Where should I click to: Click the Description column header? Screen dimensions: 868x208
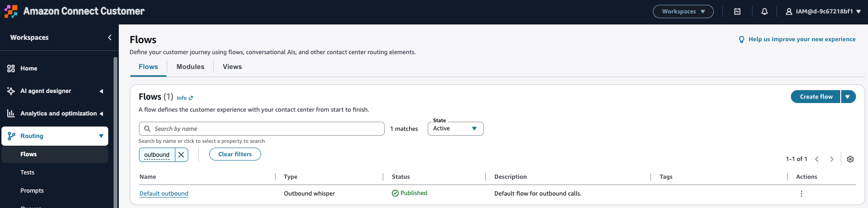511,177
